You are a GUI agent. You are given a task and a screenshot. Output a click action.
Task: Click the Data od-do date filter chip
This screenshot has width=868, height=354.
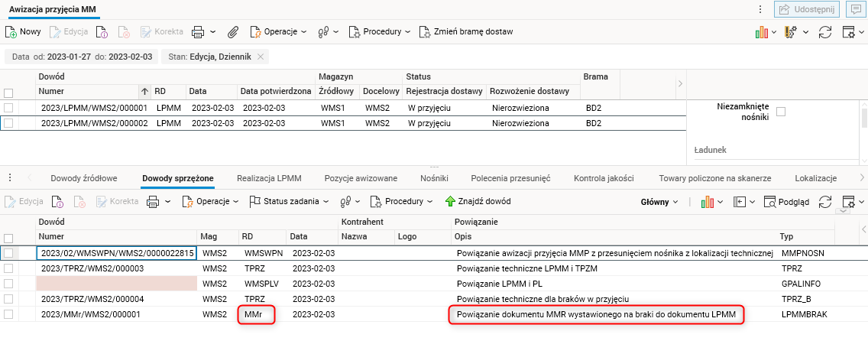81,57
